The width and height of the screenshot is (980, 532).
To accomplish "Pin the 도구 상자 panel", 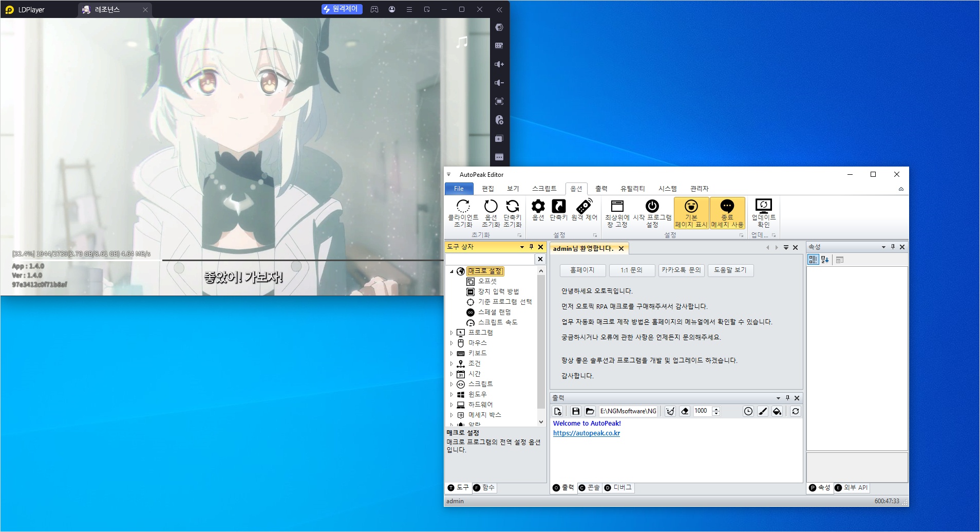I will tap(532, 247).
